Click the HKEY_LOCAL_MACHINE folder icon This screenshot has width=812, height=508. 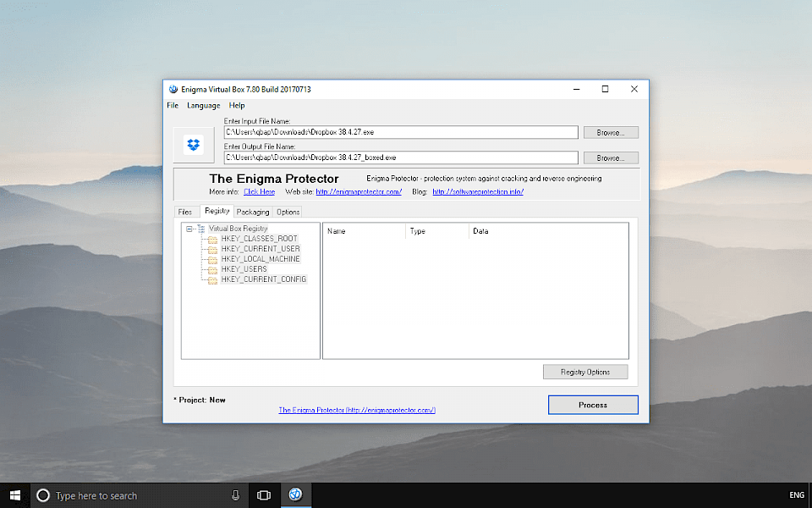pyautogui.click(x=212, y=259)
